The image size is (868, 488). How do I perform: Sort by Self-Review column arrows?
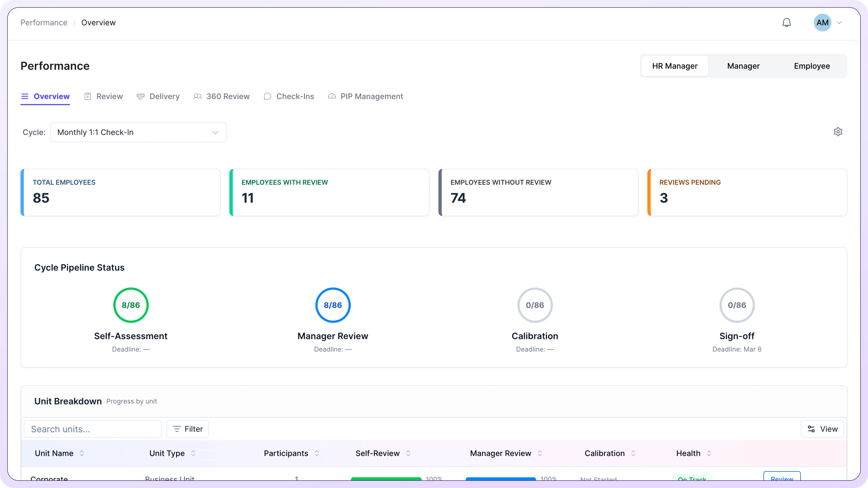pos(408,453)
